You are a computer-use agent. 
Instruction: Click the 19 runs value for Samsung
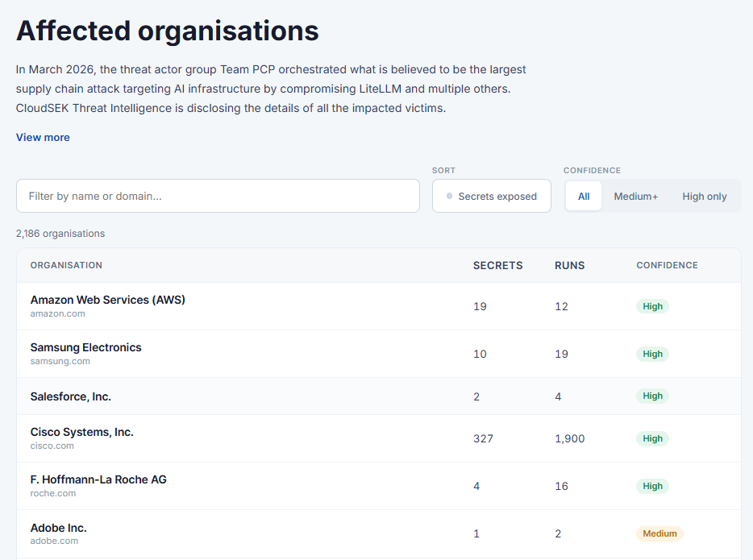(x=561, y=355)
